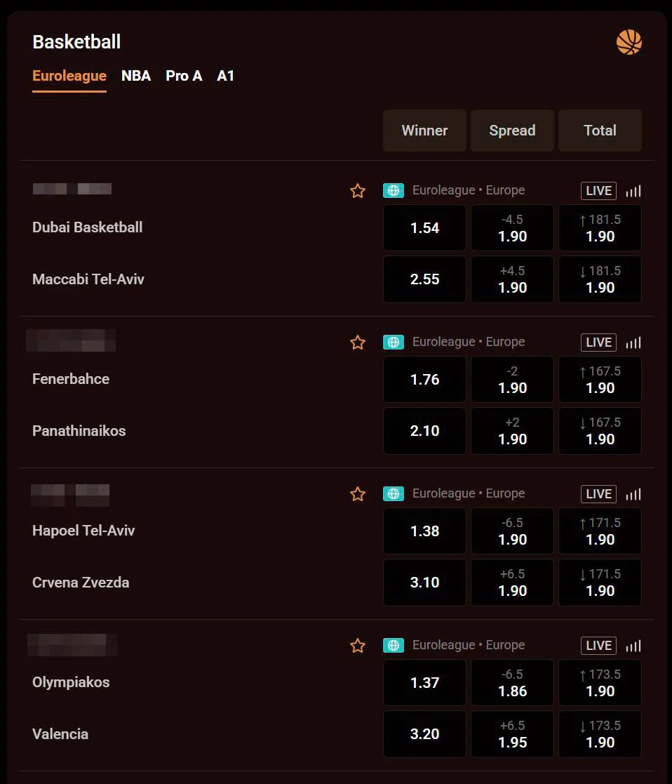Bet on Olympiakos to win at 1.37

[x=424, y=682]
